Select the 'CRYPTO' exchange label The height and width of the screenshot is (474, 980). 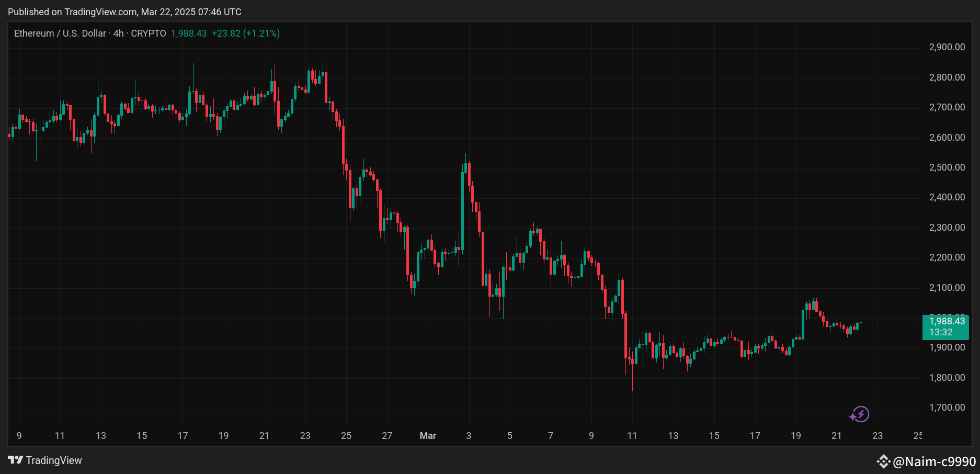pos(149,33)
